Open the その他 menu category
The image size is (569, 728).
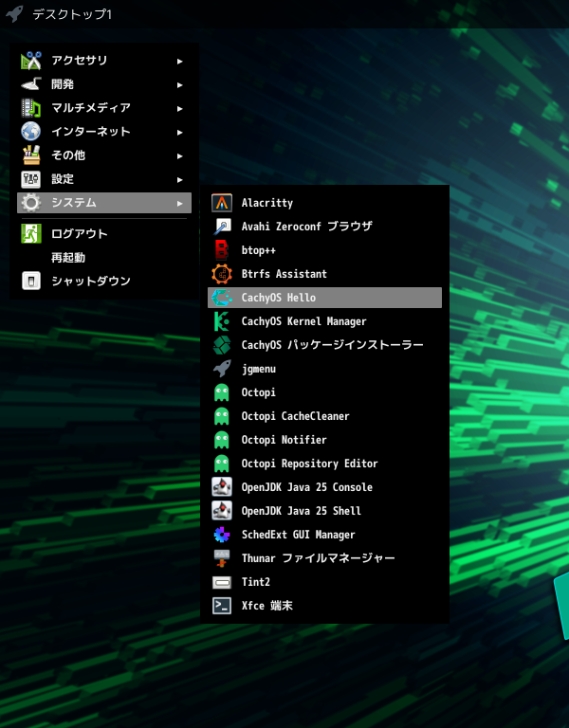tap(104, 155)
